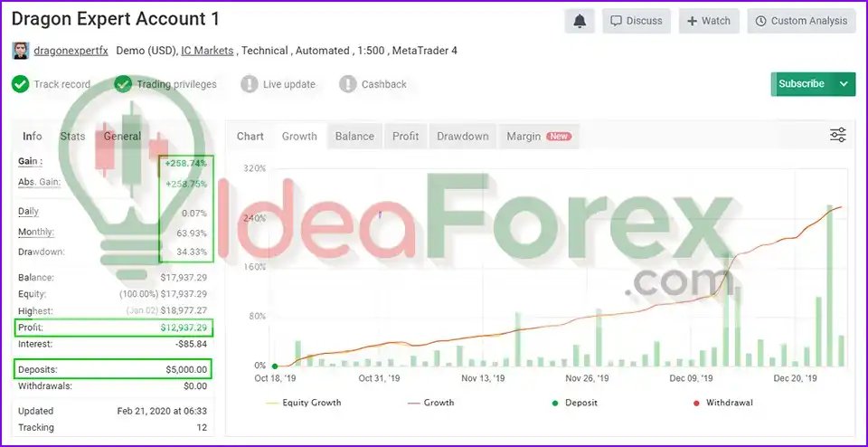Open the chart settings sliders icon
This screenshot has height=447, width=868.
[x=837, y=135]
